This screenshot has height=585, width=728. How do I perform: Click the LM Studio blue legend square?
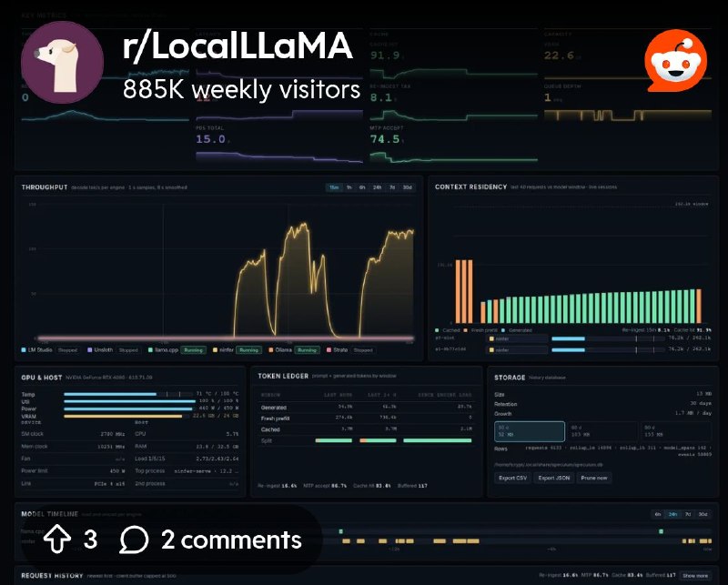coord(24,349)
